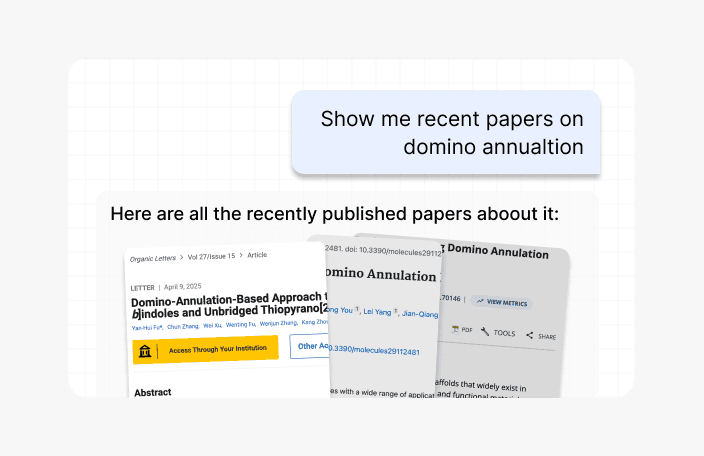704x456 pixels.
Task: Click the VIEW METRICS button
Action: point(502,303)
